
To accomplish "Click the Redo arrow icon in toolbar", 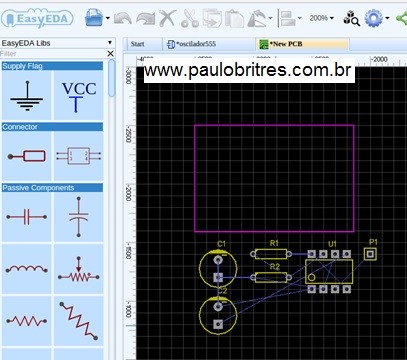I will coord(146,18).
